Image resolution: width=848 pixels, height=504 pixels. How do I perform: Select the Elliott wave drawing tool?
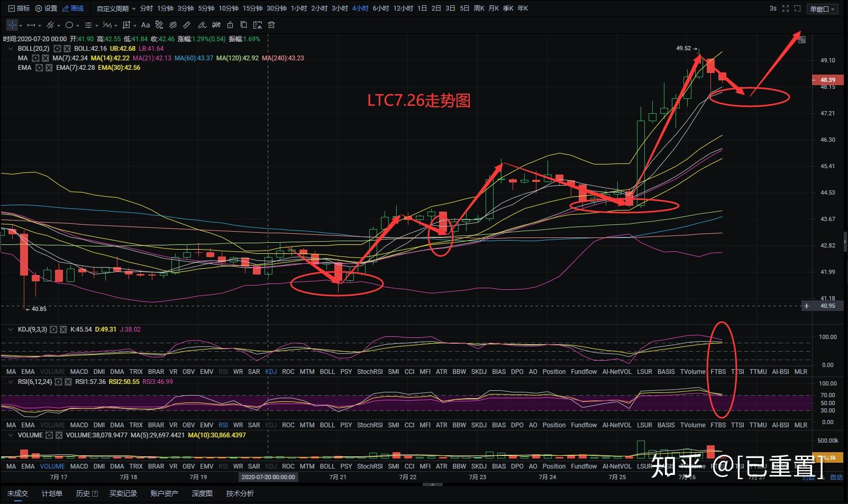[x=107, y=25]
